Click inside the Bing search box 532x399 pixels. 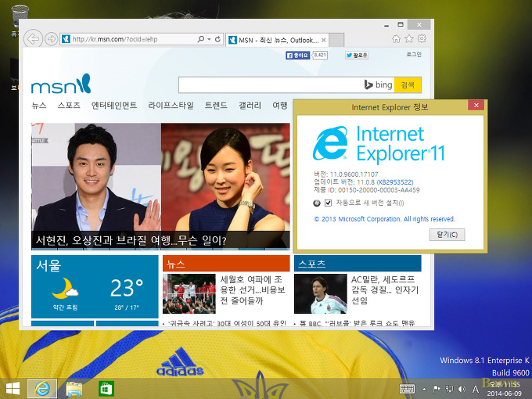[271, 84]
